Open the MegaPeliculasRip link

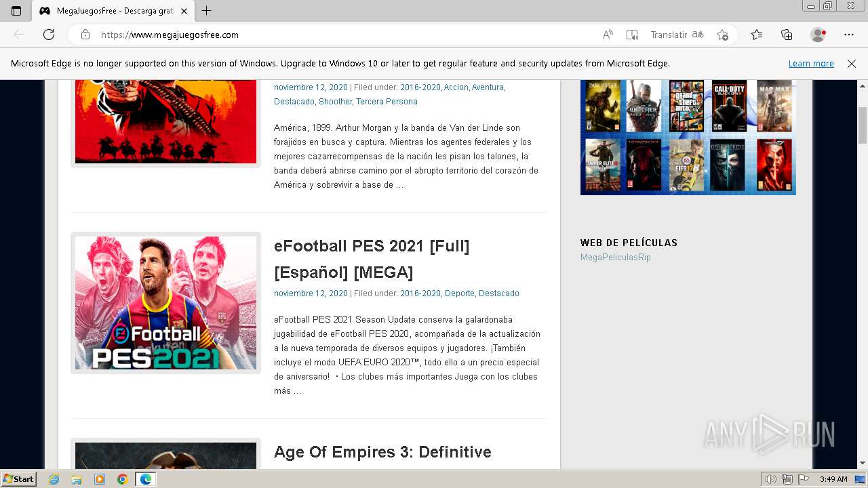(x=616, y=258)
